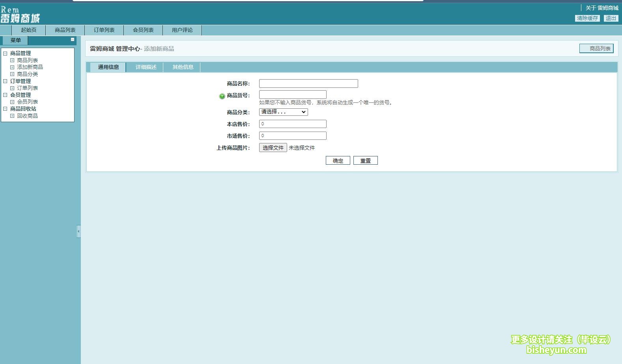Screen dimensions: 622x364
Task: Click the 雷姆商城 管理中心 heading text
Action: click(115, 49)
